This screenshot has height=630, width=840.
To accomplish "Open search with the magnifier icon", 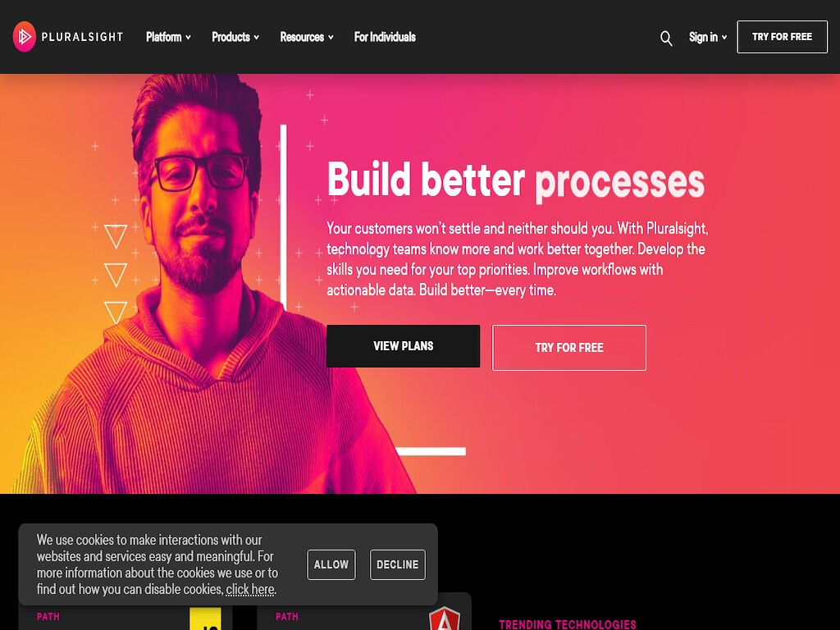I will point(666,38).
